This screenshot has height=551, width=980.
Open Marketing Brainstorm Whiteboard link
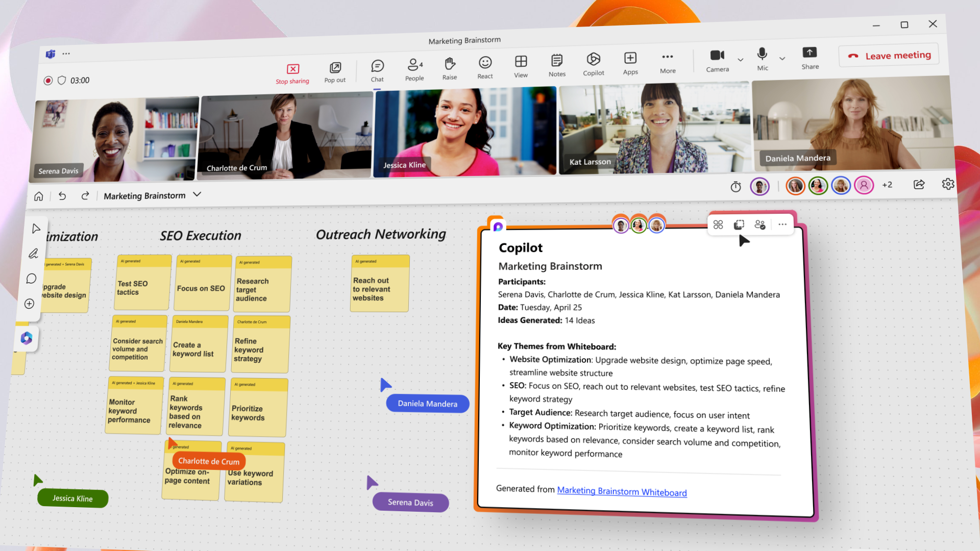tap(621, 491)
